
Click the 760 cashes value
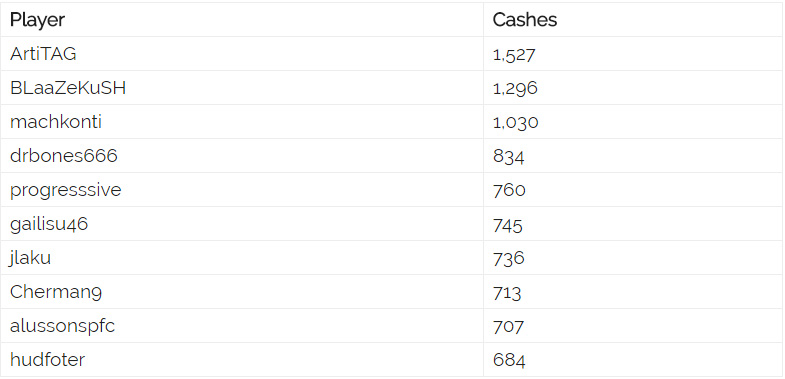pos(509,190)
